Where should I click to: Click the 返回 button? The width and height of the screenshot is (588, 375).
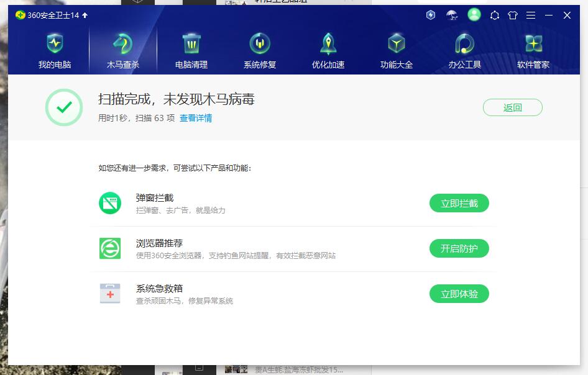coord(513,107)
